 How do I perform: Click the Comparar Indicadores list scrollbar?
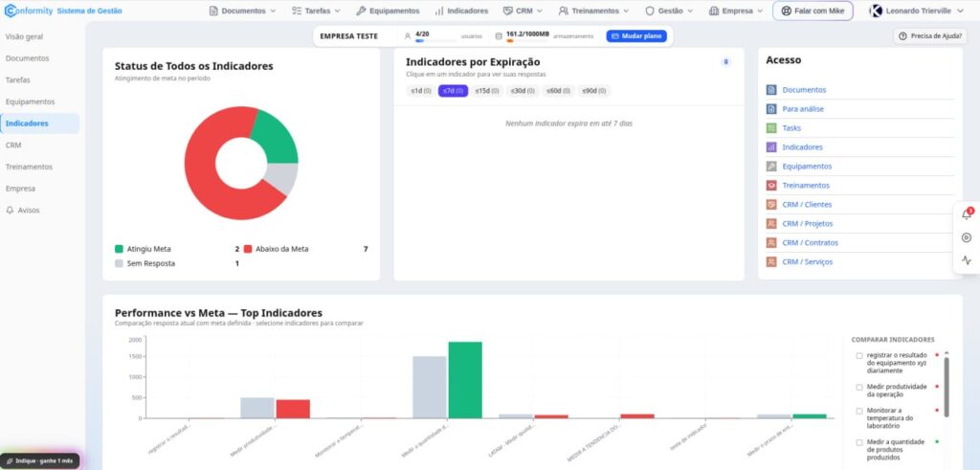(947, 388)
